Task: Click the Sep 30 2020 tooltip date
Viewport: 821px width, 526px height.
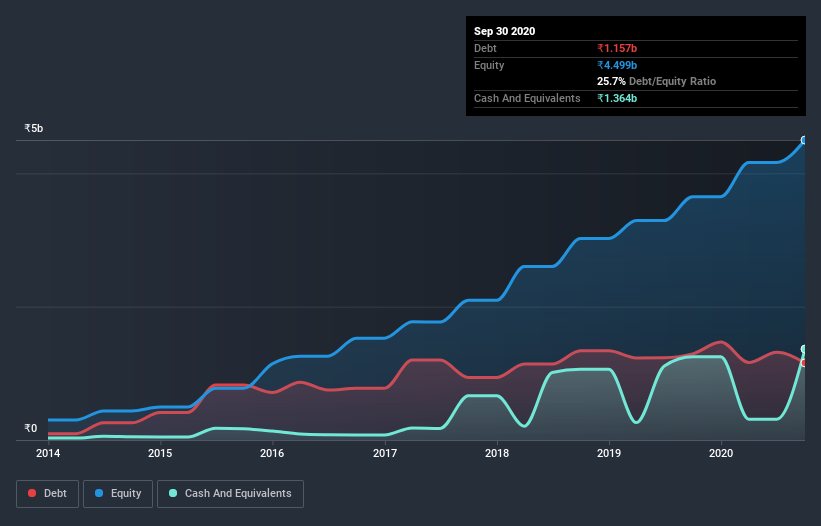Action: (x=504, y=31)
